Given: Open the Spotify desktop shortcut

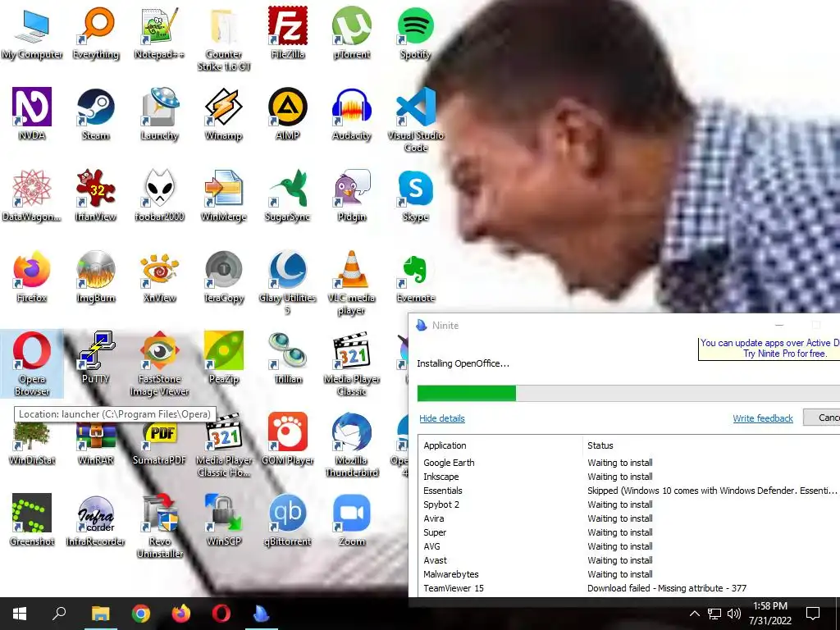Looking at the screenshot, I should coord(415,34).
